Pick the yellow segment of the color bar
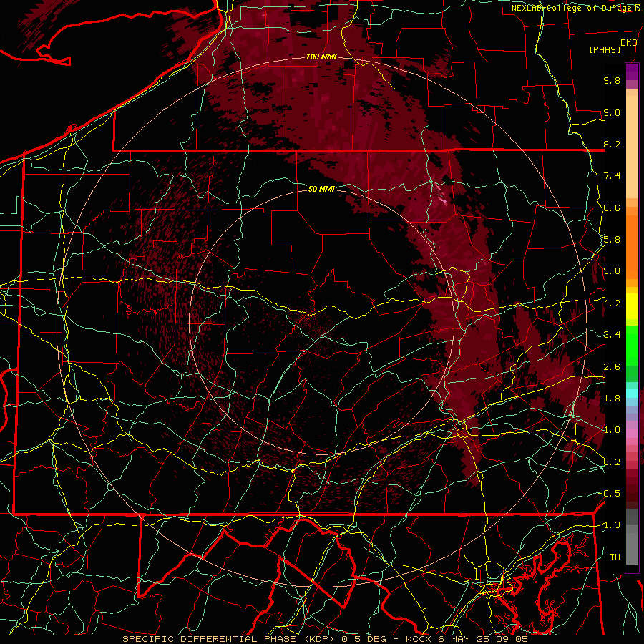This screenshot has height=644, width=644. 632,306
